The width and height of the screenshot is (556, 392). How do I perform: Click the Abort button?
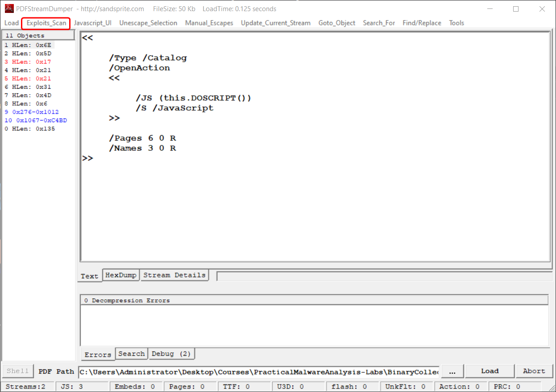[534, 371]
